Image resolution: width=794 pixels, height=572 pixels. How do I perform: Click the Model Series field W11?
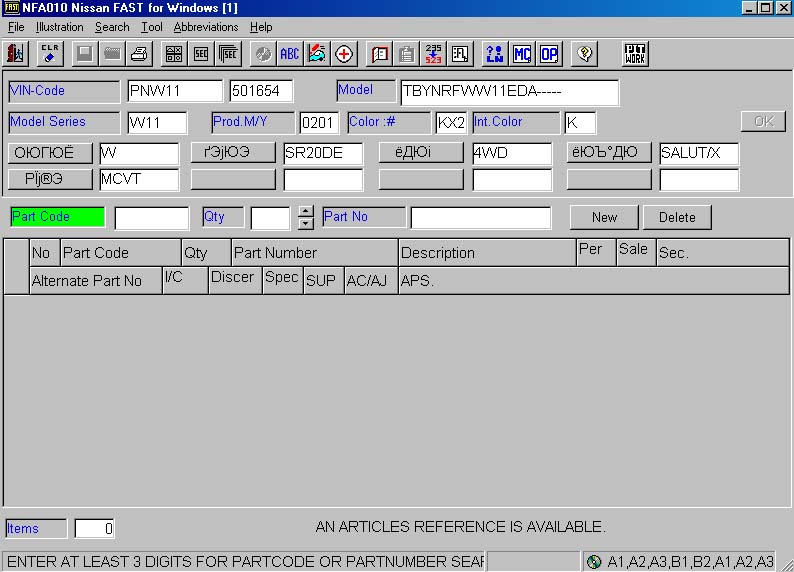(x=157, y=122)
